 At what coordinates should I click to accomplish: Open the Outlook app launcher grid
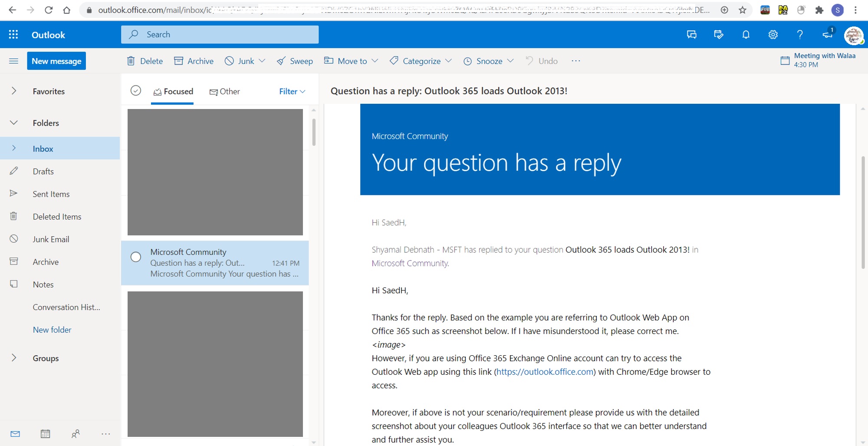click(13, 35)
